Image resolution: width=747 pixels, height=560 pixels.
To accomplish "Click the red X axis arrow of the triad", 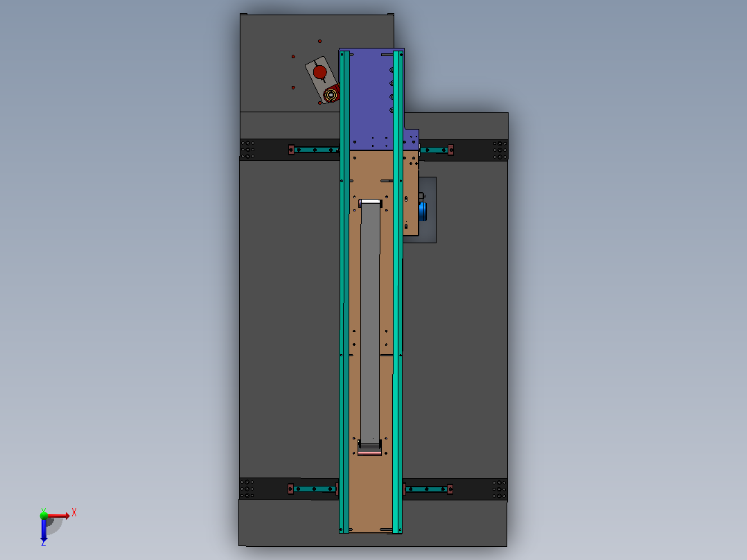I will (60, 516).
